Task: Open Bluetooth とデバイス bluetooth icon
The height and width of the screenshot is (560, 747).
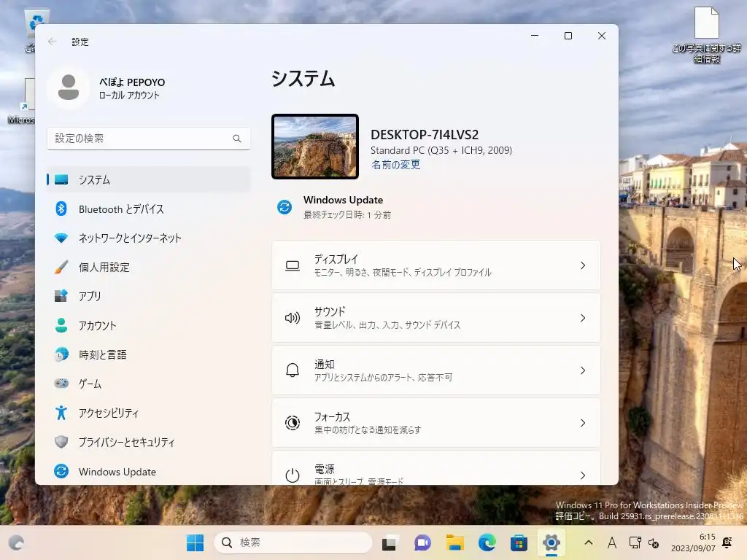Action: click(x=61, y=209)
